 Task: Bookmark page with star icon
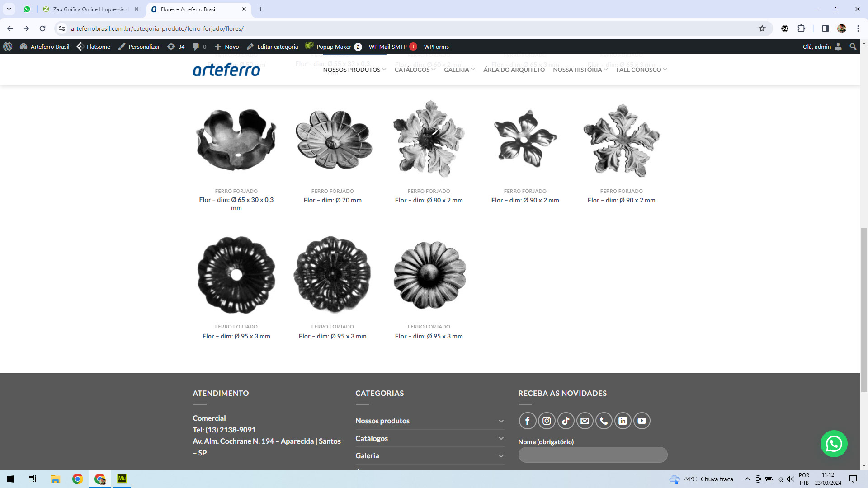(762, 28)
